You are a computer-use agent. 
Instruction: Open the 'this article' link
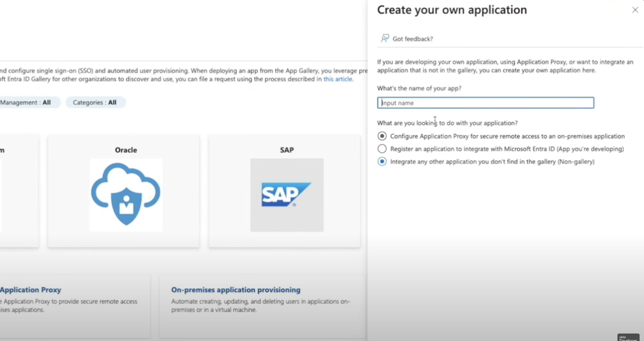[x=338, y=79]
